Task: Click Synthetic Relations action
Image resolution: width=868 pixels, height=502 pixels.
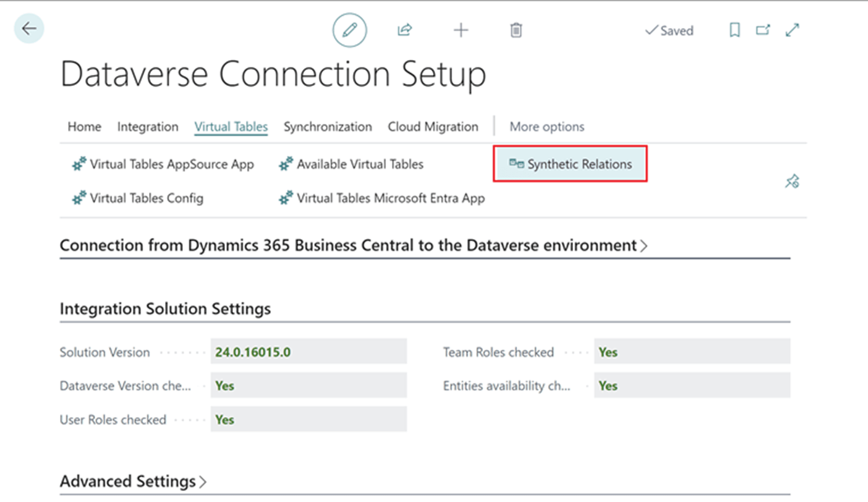Action: [x=570, y=164]
